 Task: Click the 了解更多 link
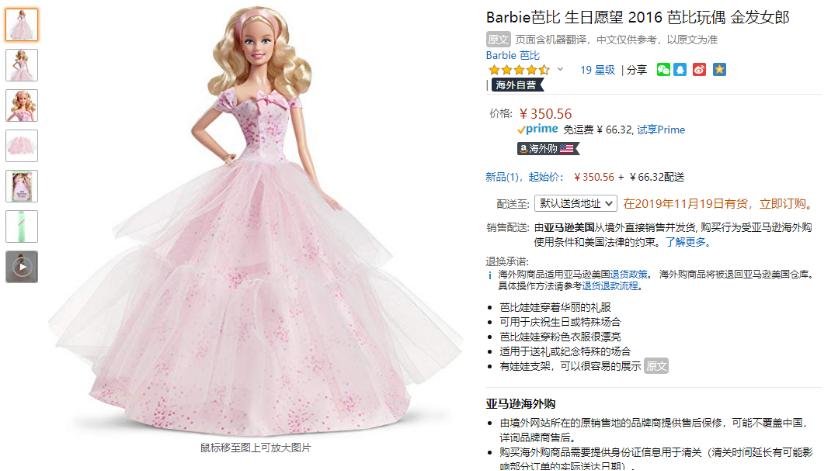click(x=686, y=242)
